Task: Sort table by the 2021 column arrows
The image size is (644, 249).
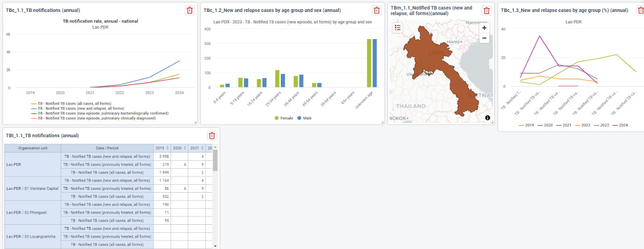Action: coord(202,148)
